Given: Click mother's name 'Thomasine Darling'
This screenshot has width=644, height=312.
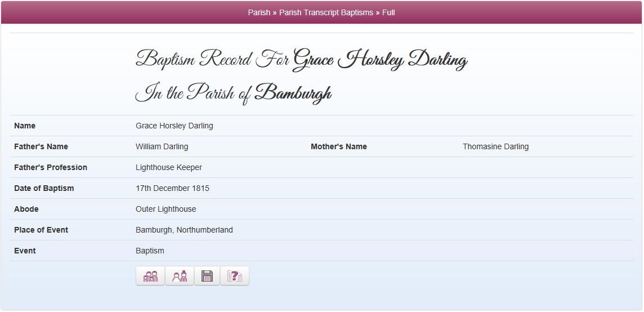Looking at the screenshot, I should 495,147.
